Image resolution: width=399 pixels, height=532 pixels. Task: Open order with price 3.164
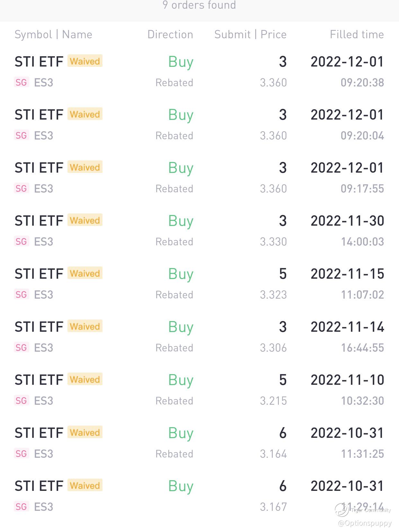pos(199,443)
